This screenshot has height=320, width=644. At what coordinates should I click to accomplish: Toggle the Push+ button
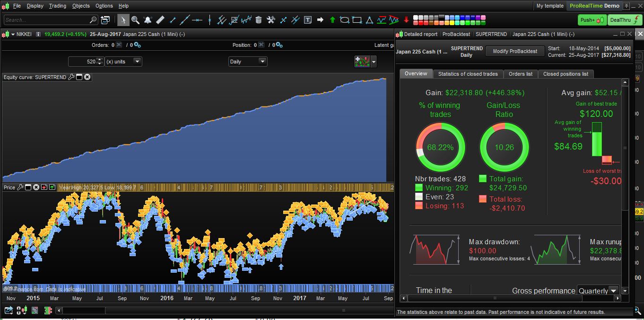(592, 20)
